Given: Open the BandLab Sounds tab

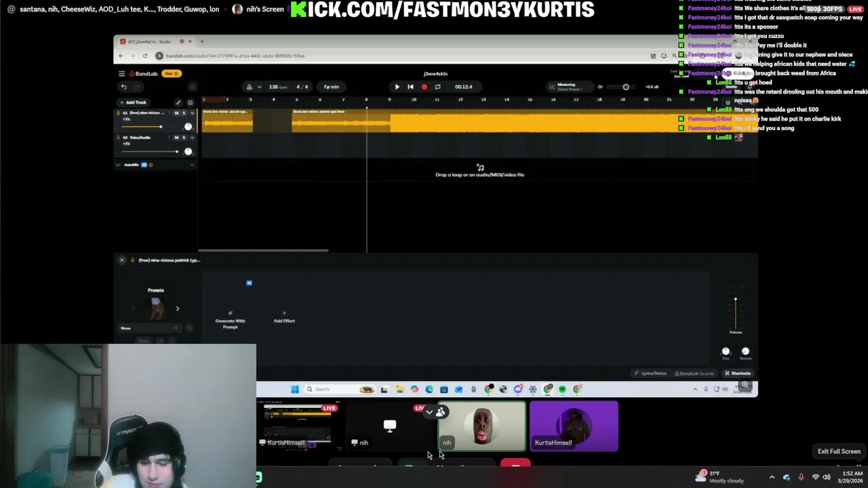Looking at the screenshot, I should click(694, 373).
